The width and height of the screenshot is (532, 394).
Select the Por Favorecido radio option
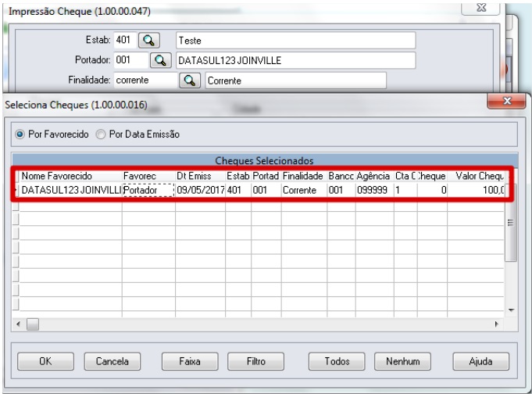click(x=52, y=134)
